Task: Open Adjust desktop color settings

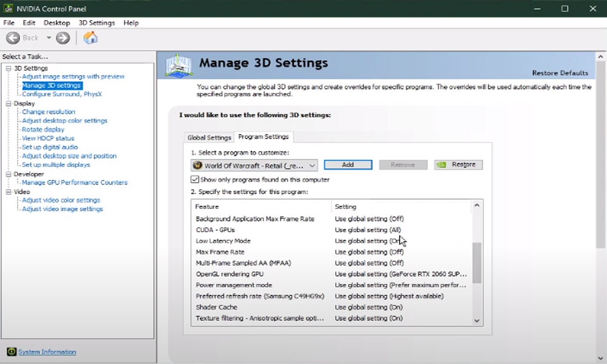Action: 65,120
